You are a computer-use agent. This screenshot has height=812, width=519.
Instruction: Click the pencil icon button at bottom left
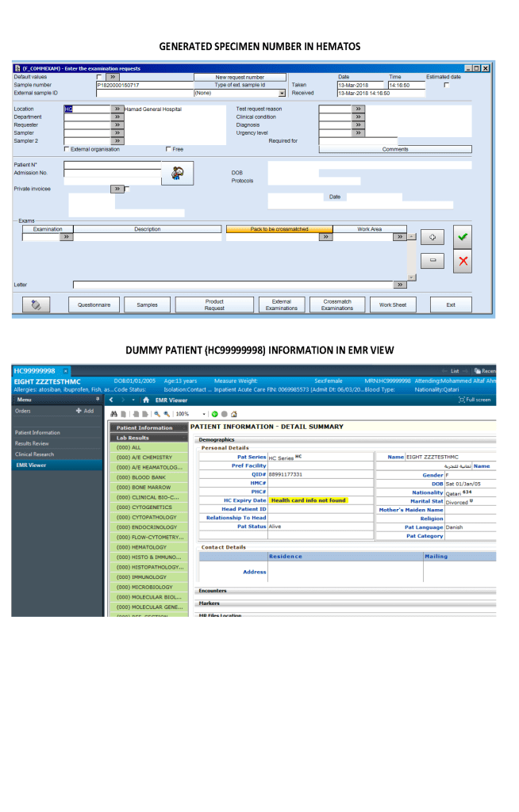36,304
